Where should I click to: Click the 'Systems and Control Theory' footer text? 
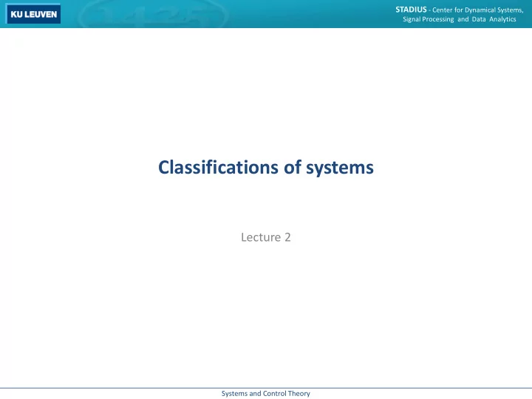(x=266, y=394)
